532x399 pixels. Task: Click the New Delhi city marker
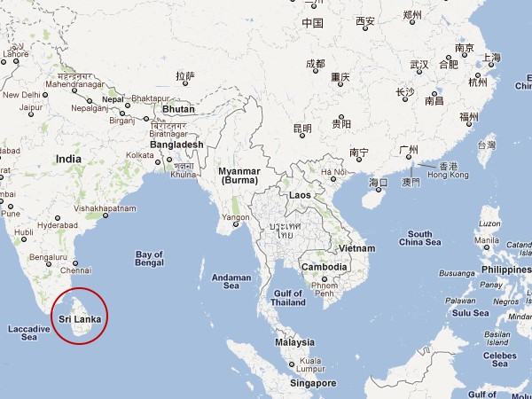(x=45, y=95)
